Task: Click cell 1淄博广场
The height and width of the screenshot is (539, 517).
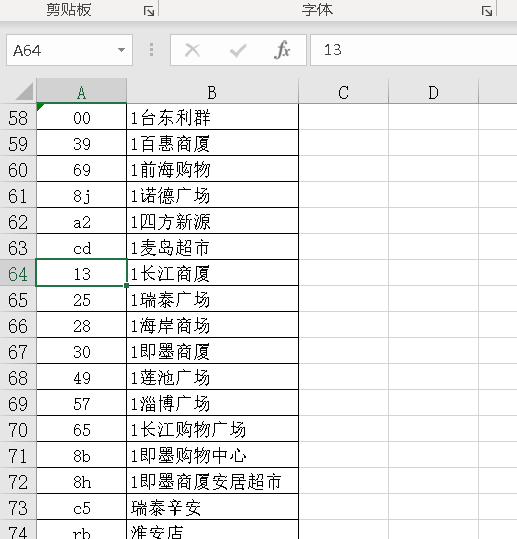Action: [212, 404]
